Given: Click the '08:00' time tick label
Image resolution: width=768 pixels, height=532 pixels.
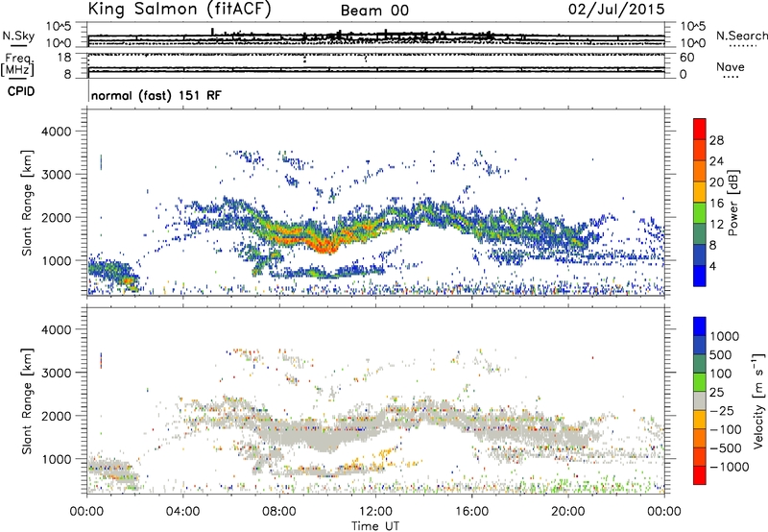Looking at the screenshot, I should (279, 512).
